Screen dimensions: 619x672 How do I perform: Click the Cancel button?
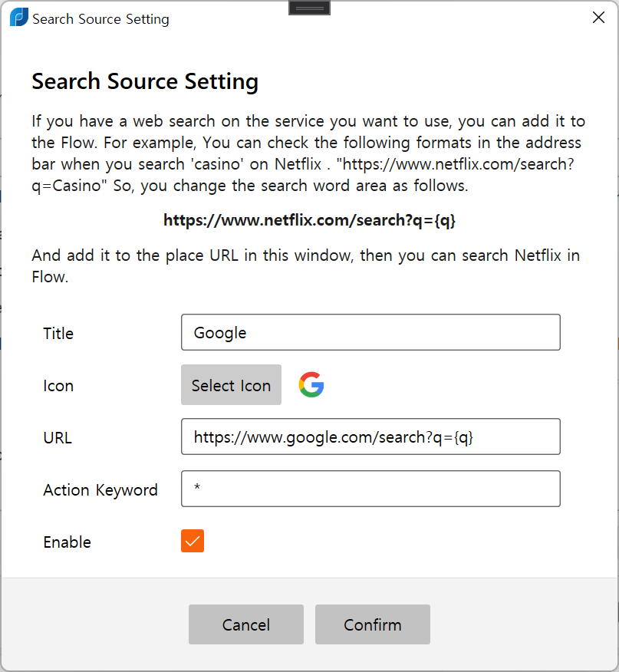[x=246, y=624]
